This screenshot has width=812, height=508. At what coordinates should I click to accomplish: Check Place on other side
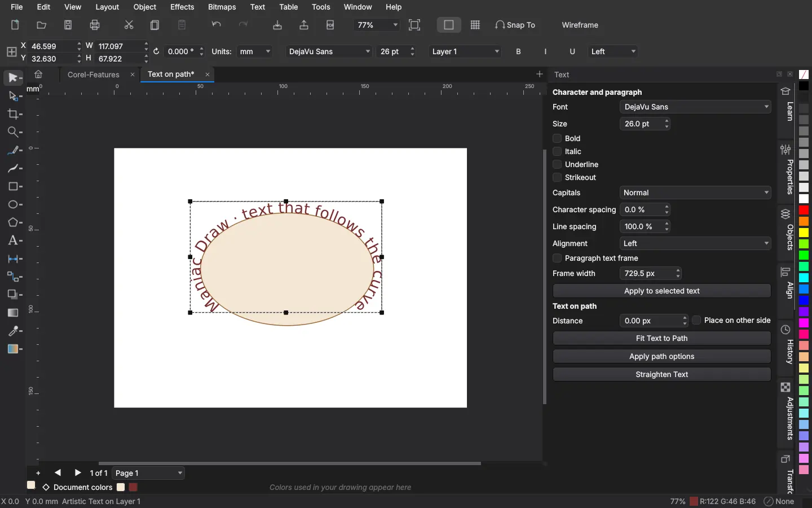(x=696, y=320)
